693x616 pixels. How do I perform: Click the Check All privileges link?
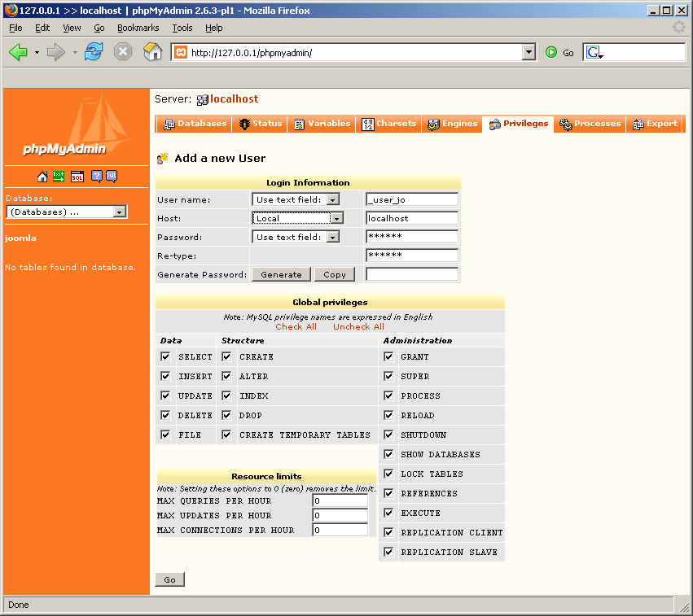[296, 326]
